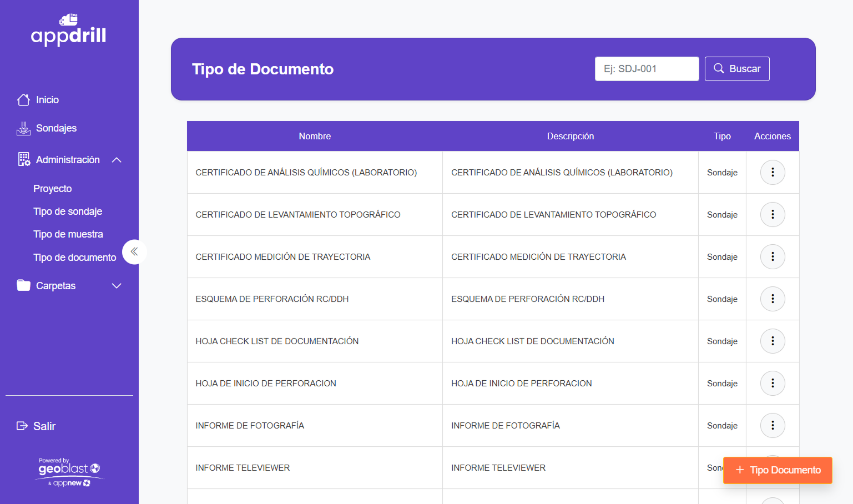Click the Acciones column header

point(773,136)
